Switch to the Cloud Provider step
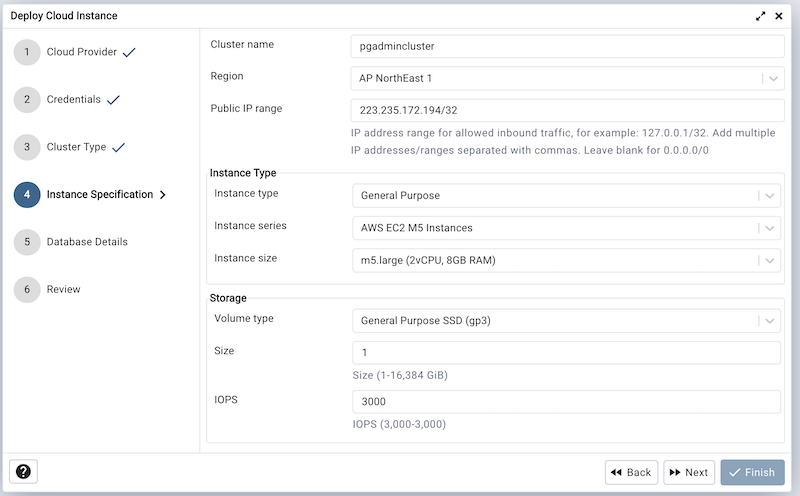Image resolution: width=800 pixels, height=496 pixels. point(81,52)
